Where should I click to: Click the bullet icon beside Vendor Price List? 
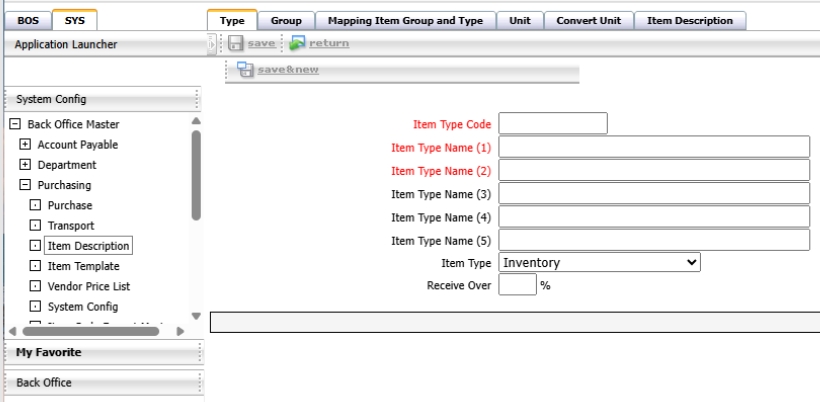point(35,287)
